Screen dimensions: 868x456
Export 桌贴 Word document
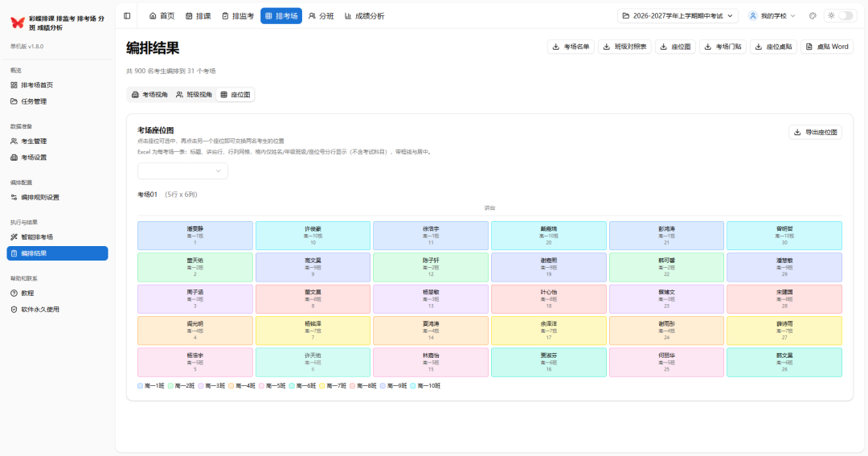tap(827, 47)
